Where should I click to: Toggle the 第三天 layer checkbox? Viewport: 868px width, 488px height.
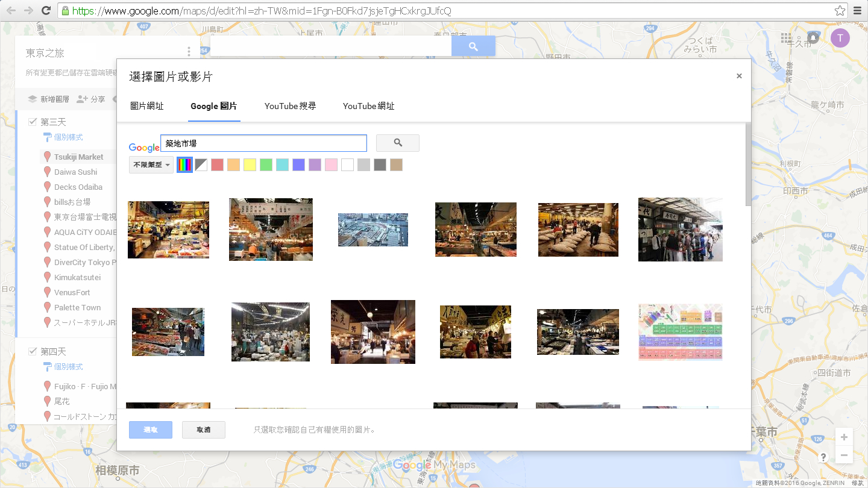tap(33, 122)
